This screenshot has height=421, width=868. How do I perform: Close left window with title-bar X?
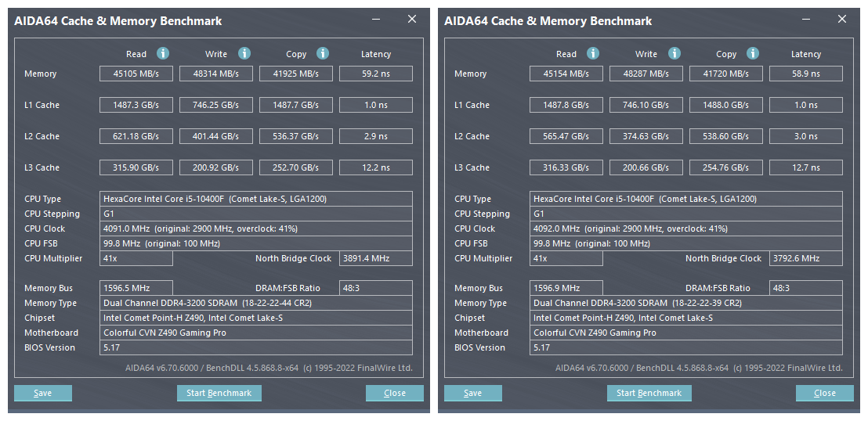click(x=412, y=20)
